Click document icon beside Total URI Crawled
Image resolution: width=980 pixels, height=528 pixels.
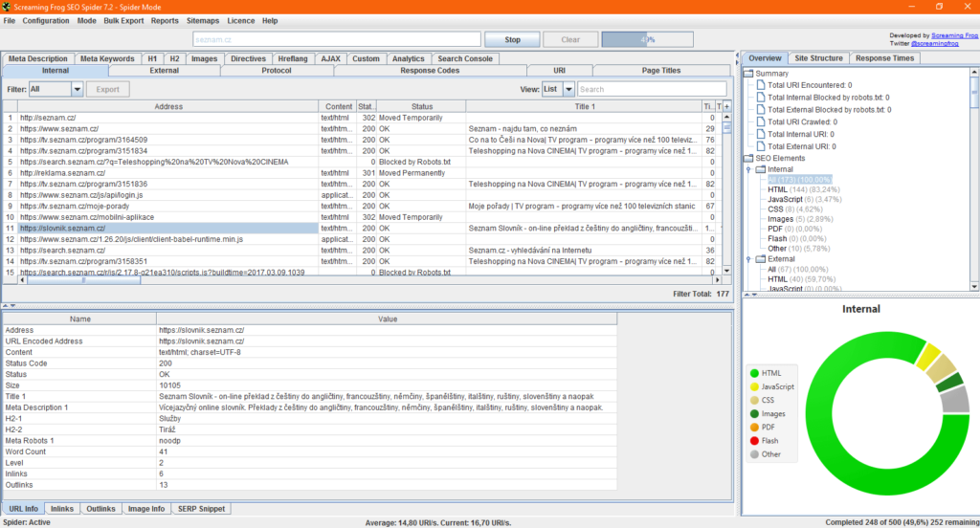[x=761, y=121]
